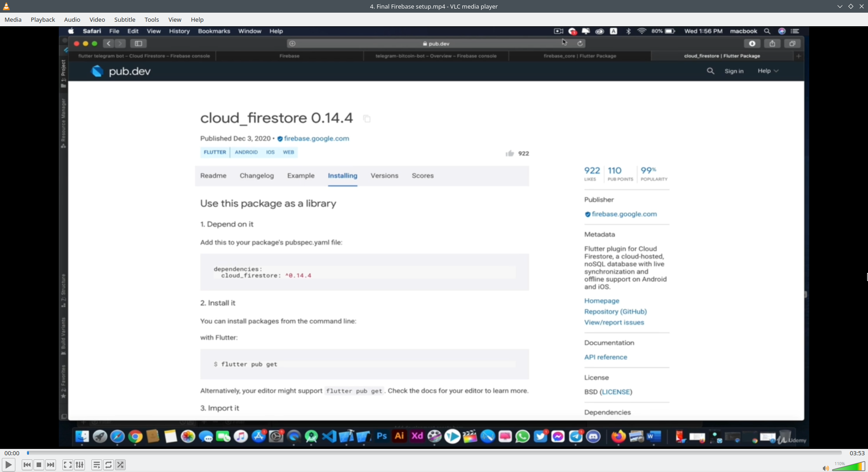Open extended settings (effects and filters)
This screenshot has height=472, width=868.
pyautogui.click(x=80, y=465)
